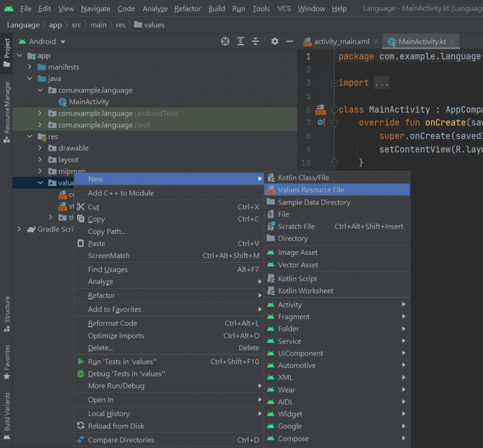Screen dimensions: 483x448
Task: Expand the drawable folder
Action: (x=40, y=148)
